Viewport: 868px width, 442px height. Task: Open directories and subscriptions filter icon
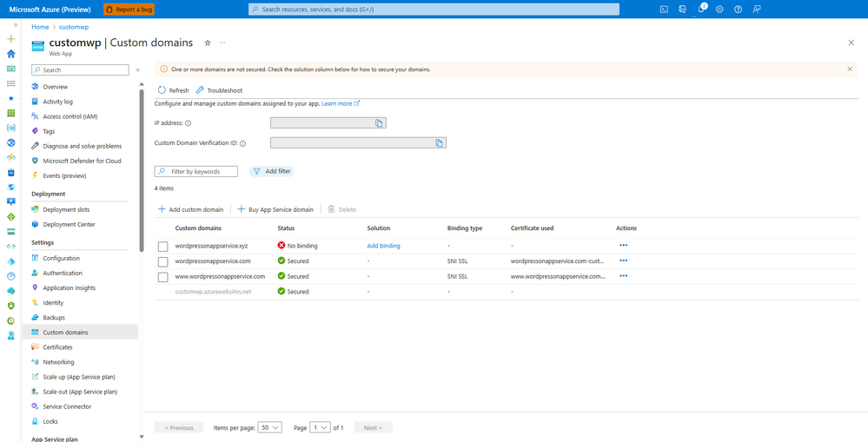tap(683, 10)
